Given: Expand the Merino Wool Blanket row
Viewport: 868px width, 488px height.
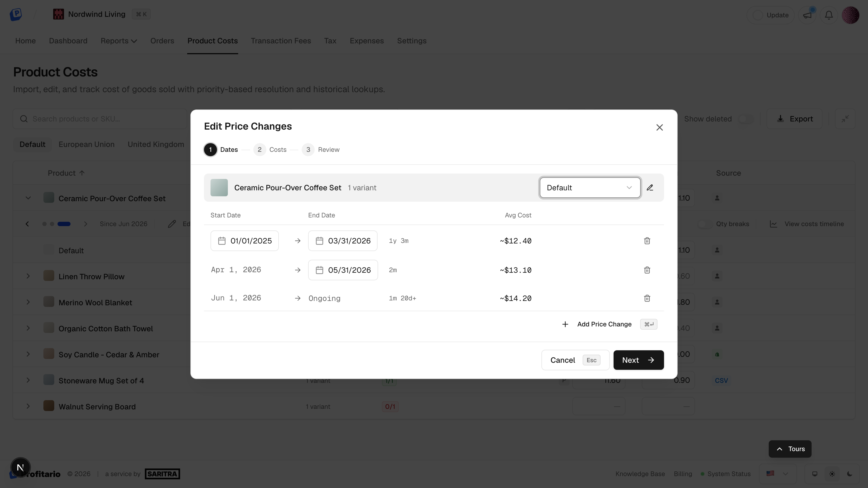Looking at the screenshot, I should [x=28, y=302].
